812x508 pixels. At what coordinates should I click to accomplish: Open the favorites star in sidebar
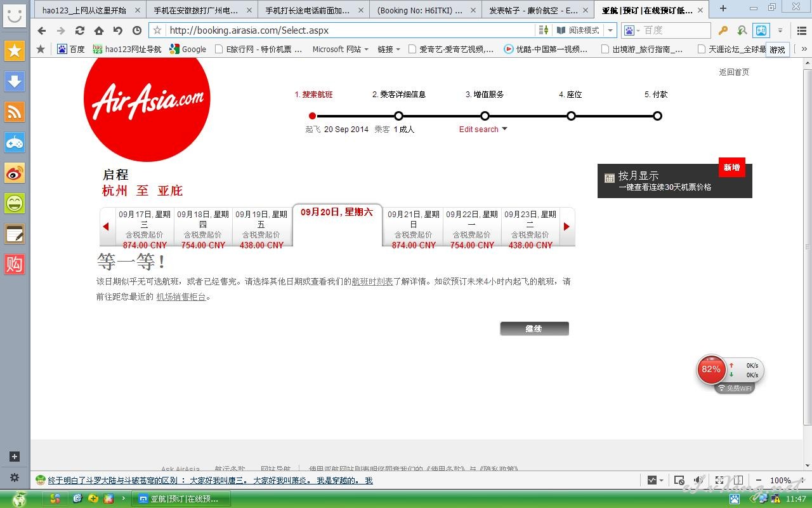point(15,51)
